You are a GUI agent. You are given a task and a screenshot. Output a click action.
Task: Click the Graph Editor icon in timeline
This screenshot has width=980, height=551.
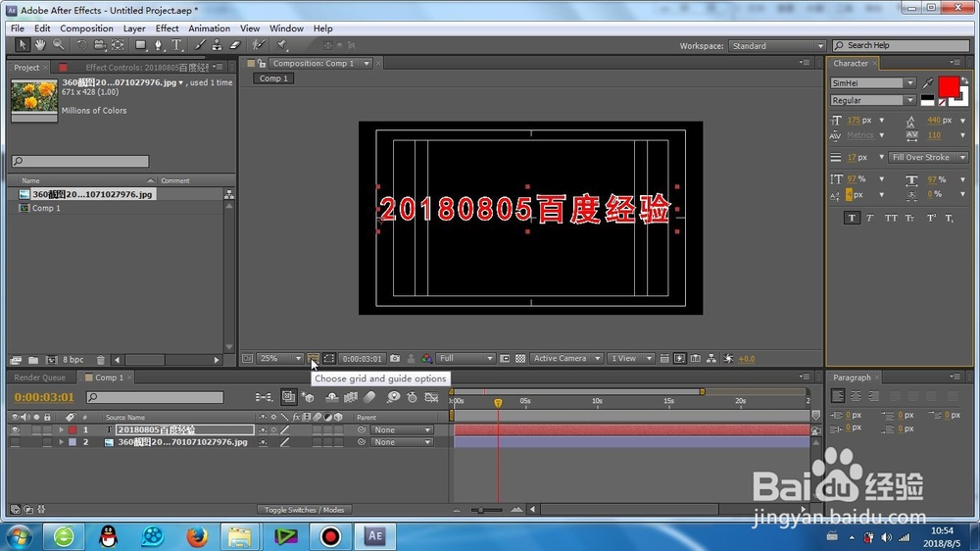(x=431, y=397)
